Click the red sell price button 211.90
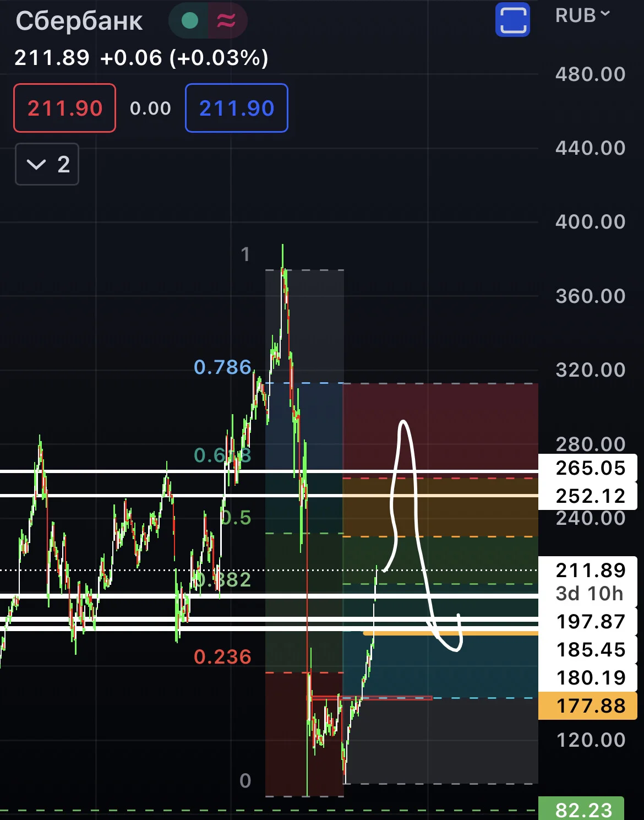 click(65, 108)
